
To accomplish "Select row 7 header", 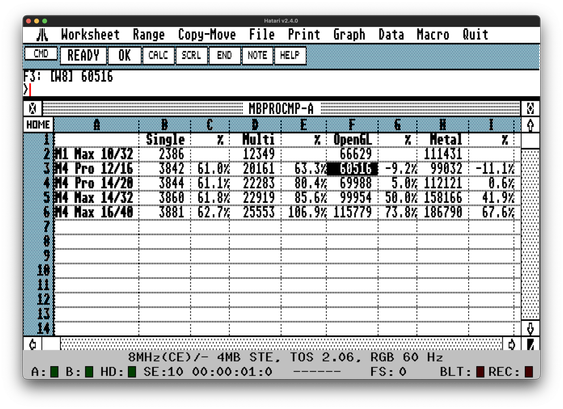I will [39, 227].
